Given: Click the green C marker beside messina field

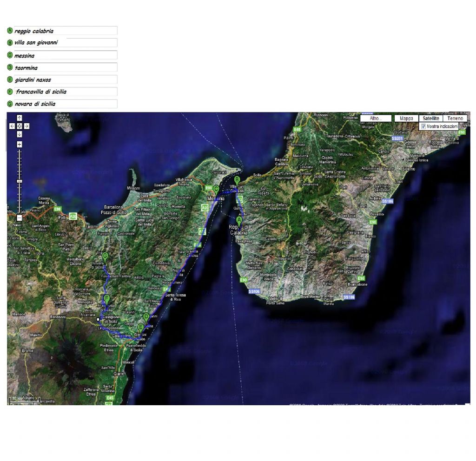Looking at the screenshot, I should pyautogui.click(x=10, y=55).
